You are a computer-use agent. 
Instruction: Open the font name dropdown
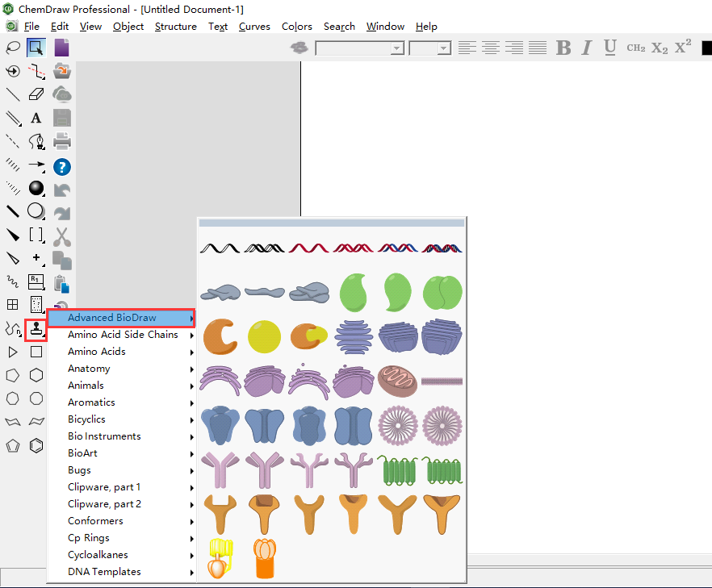coord(397,48)
